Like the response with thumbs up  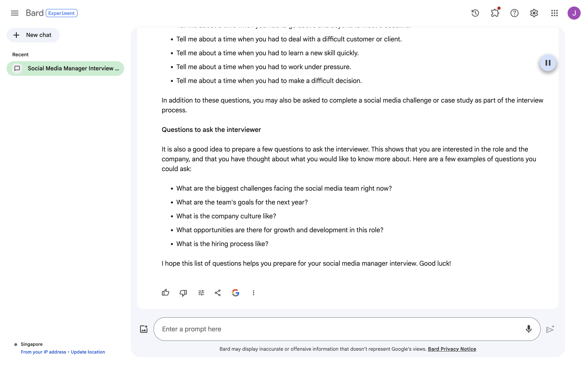coord(165,293)
